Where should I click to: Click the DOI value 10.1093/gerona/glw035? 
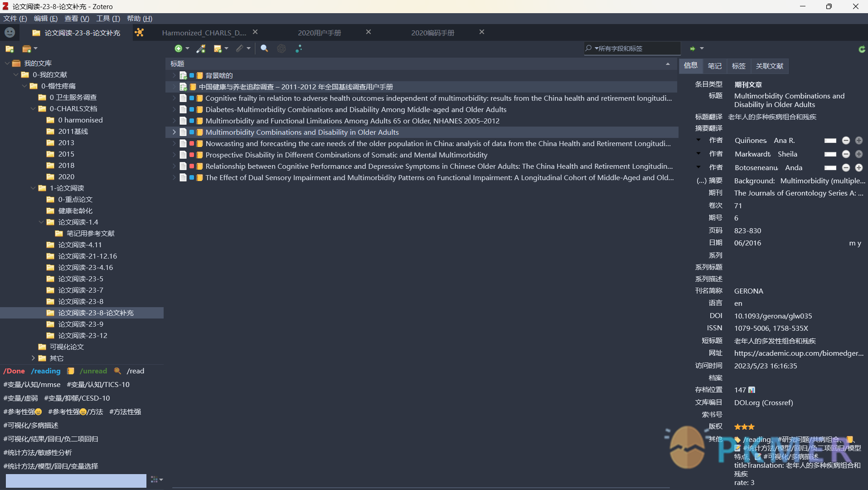[x=773, y=316]
